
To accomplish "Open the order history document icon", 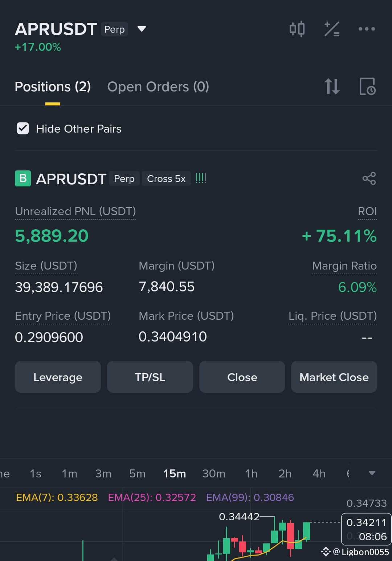I will (367, 86).
